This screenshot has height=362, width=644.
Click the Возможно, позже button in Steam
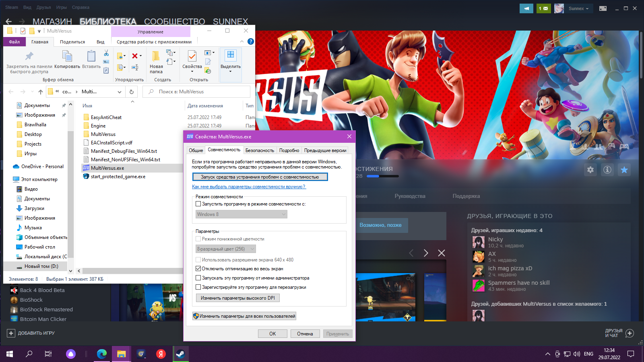[x=380, y=225]
